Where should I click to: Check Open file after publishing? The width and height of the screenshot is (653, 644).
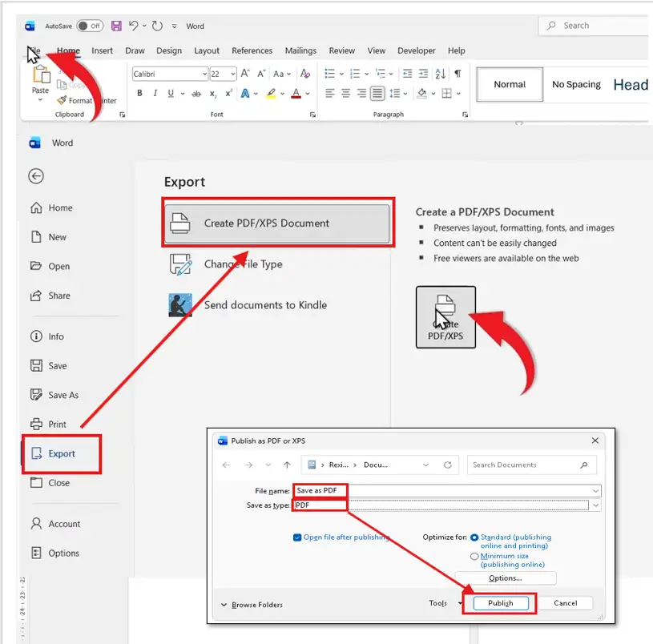click(x=297, y=537)
